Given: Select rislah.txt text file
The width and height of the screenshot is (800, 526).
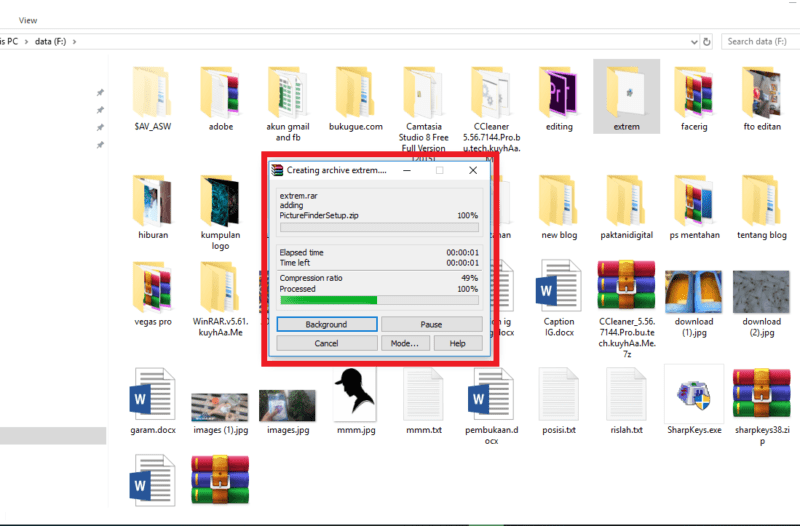Looking at the screenshot, I should click(x=626, y=402).
